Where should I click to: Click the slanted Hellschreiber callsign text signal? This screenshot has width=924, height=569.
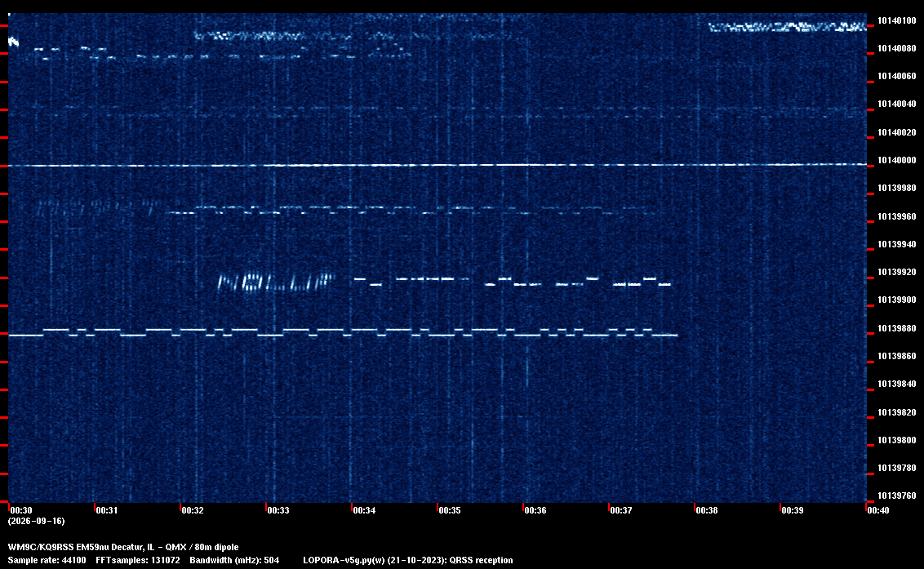276,282
